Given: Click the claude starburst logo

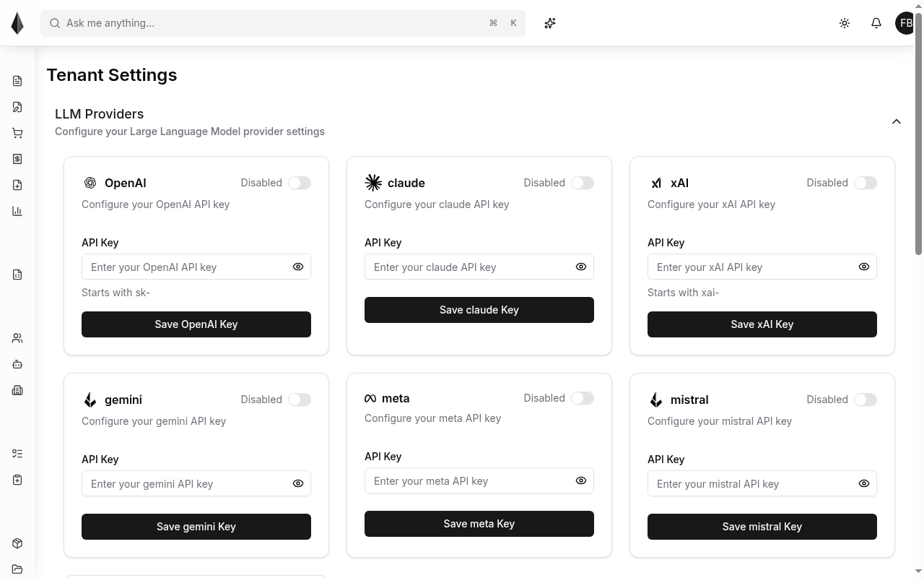Looking at the screenshot, I should pos(373,183).
